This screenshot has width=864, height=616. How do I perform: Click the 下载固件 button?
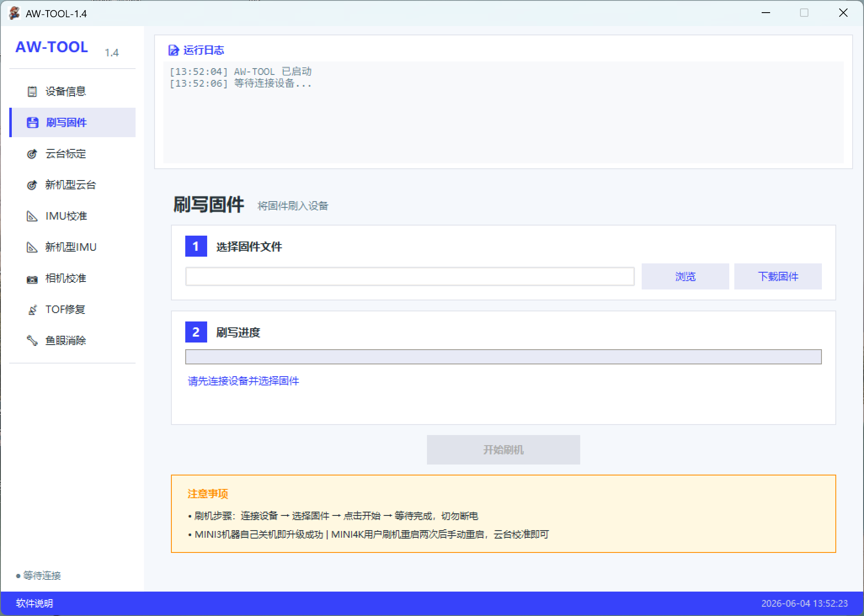778,276
